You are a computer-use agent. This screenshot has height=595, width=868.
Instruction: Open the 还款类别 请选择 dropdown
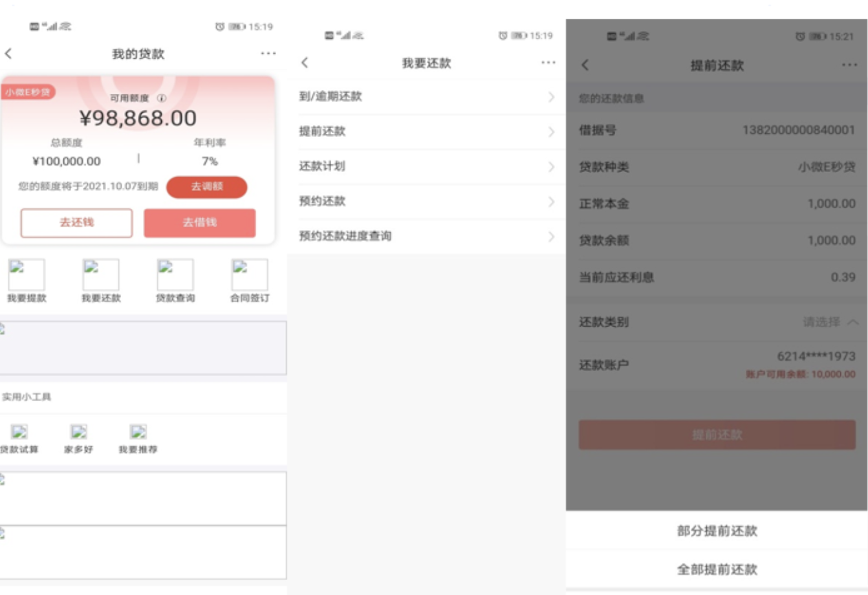pos(830,322)
